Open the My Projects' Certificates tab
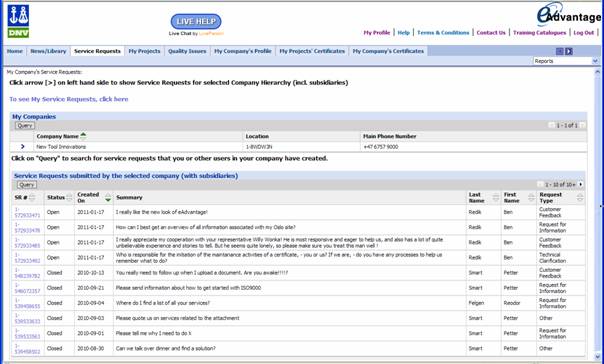 click(312, 51)
